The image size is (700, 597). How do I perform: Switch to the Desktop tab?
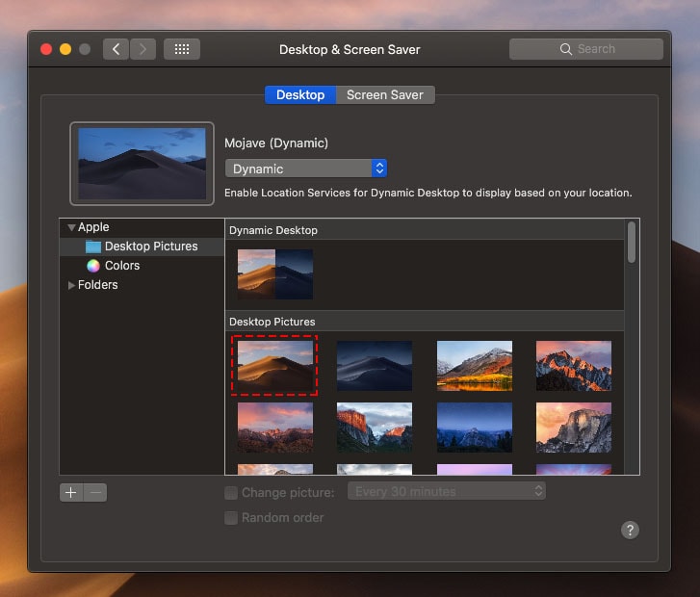[x=300, y=94]
